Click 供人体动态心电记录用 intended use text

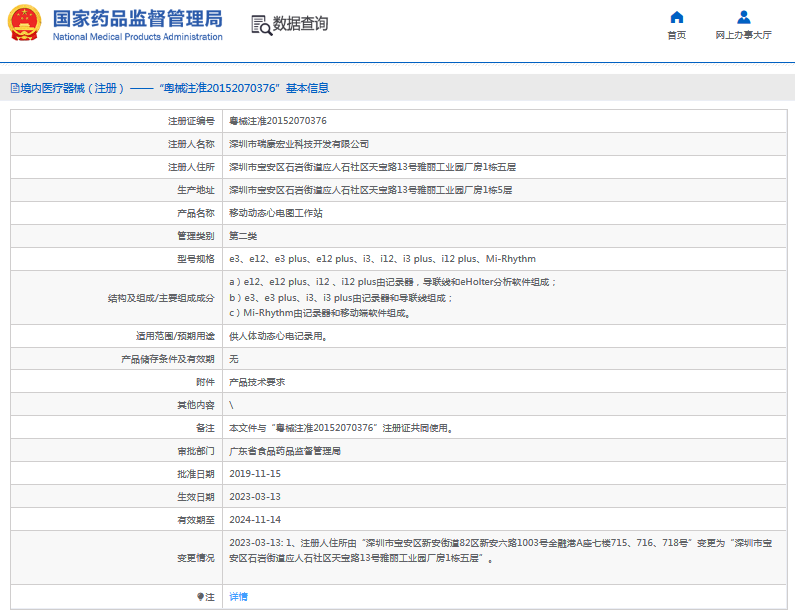coord(278,336)
